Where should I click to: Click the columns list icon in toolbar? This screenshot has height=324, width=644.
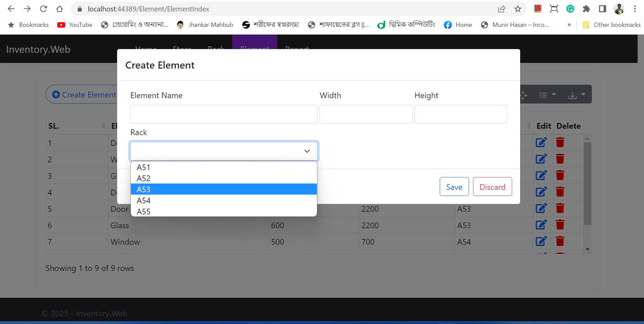543,95
